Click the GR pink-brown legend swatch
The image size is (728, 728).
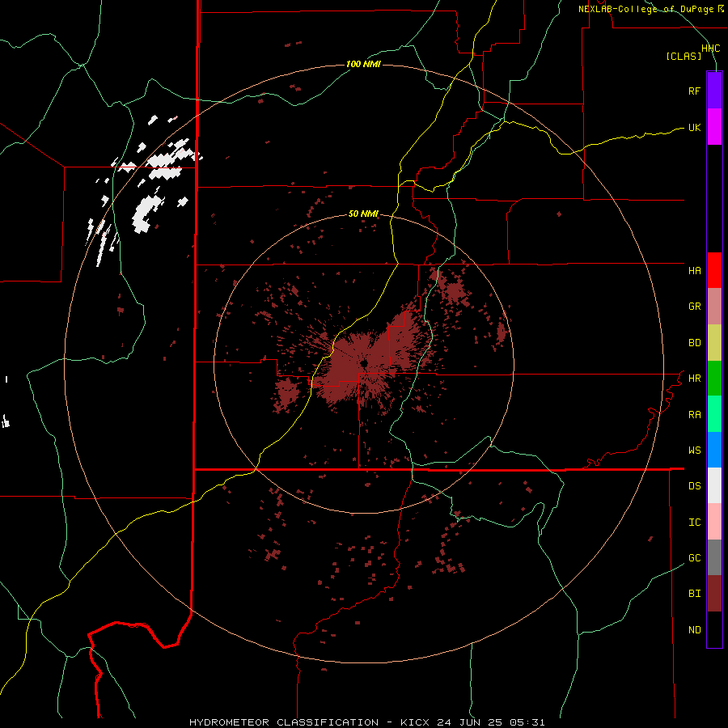pos(714,307)
